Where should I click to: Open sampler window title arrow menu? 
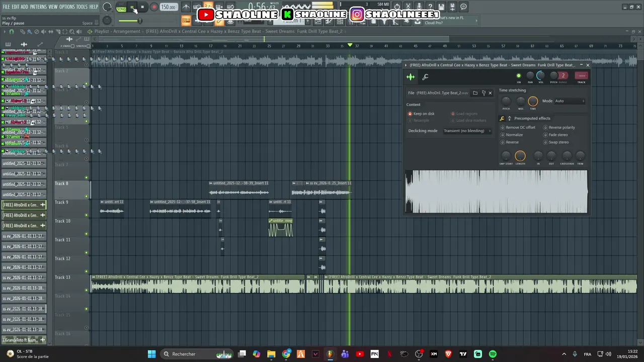[406, 65]
